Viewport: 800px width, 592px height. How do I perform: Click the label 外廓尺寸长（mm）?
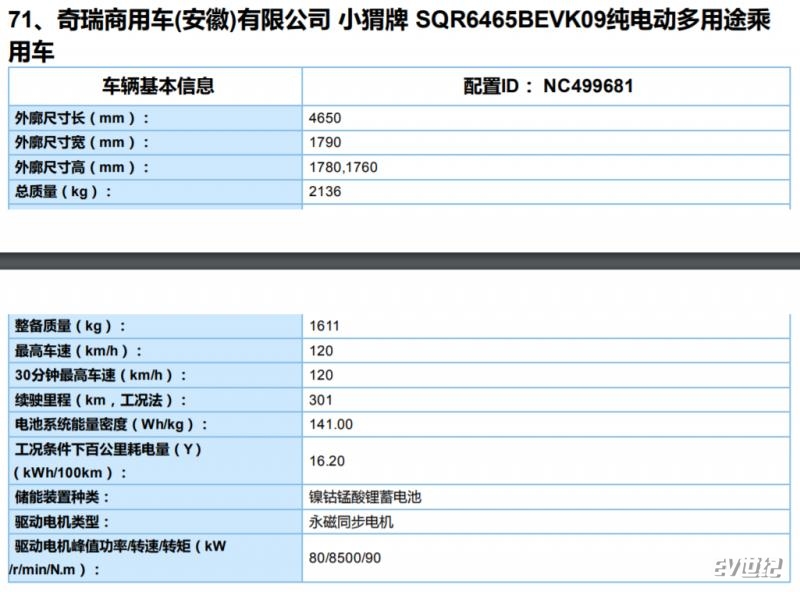(x=82, y=118)
